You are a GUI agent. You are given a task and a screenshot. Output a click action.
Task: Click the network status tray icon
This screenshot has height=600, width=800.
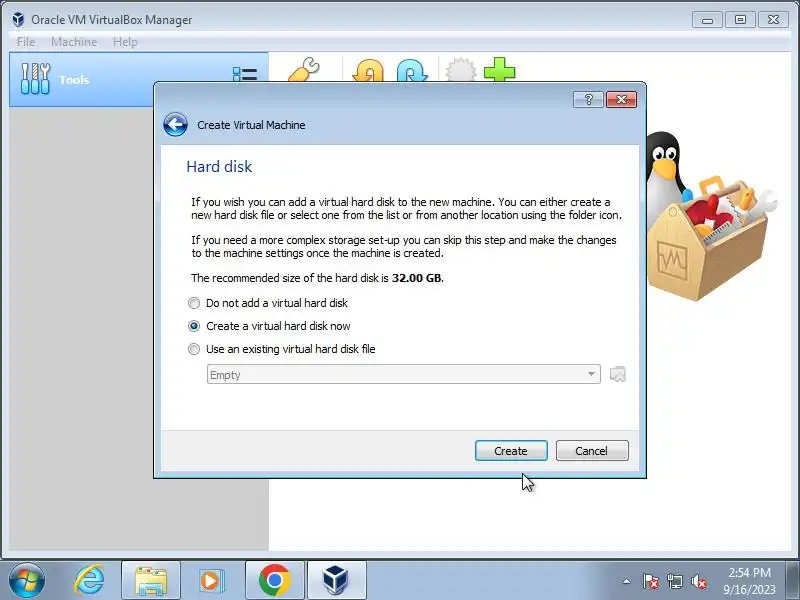coord(674,581)
